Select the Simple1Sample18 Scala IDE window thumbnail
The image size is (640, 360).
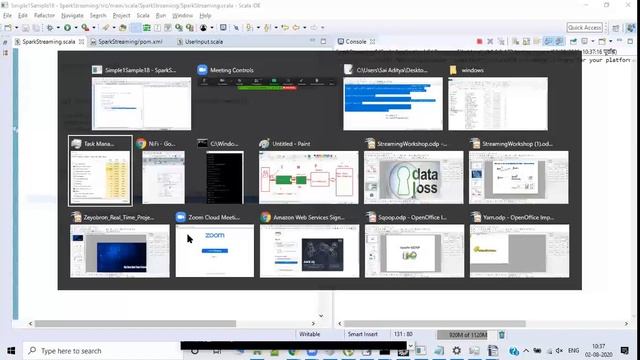141,103
